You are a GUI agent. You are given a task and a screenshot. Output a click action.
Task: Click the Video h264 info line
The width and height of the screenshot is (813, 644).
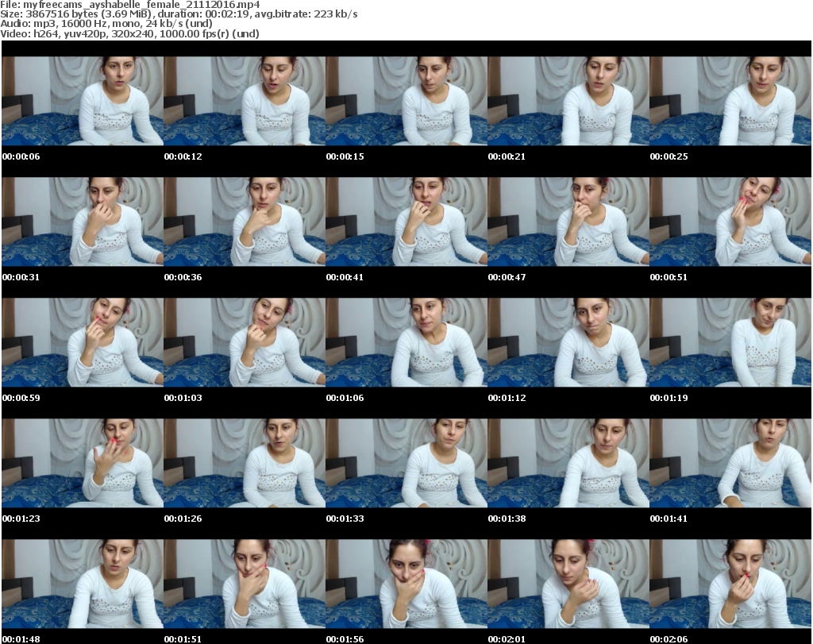point(129,33)
